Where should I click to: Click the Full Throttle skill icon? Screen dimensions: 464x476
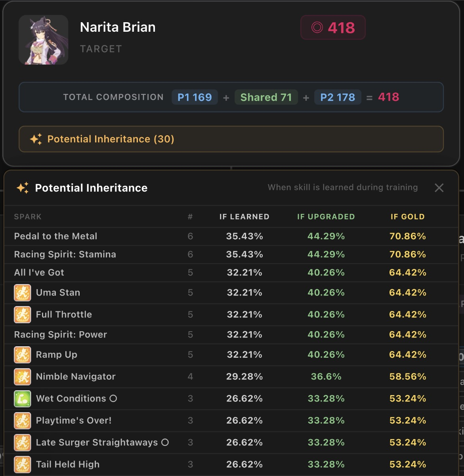[x=23, y=315]
